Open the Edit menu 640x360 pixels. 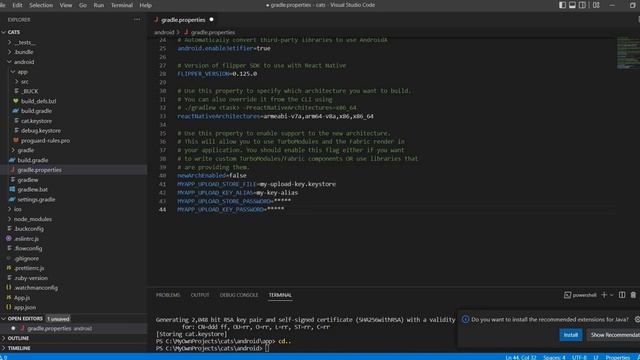point(18,5)
